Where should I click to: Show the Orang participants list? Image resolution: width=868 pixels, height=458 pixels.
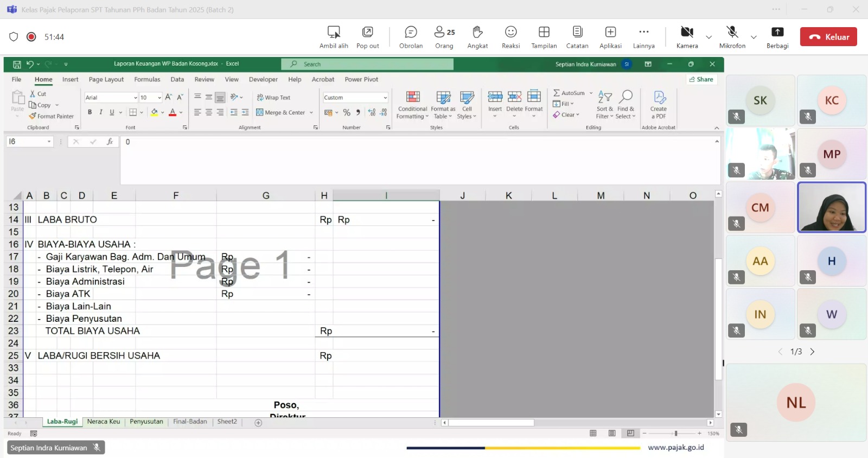click(x=444, y=37)
